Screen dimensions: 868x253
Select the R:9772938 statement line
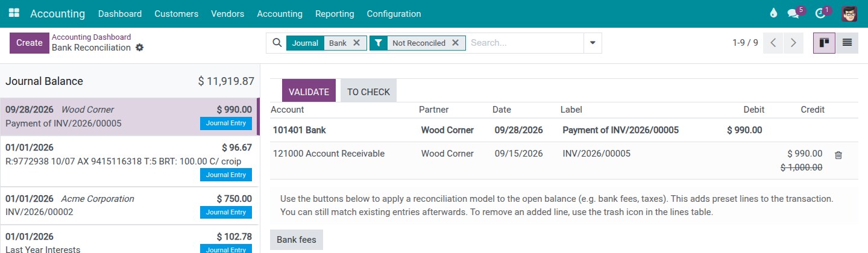pos(130,161)
